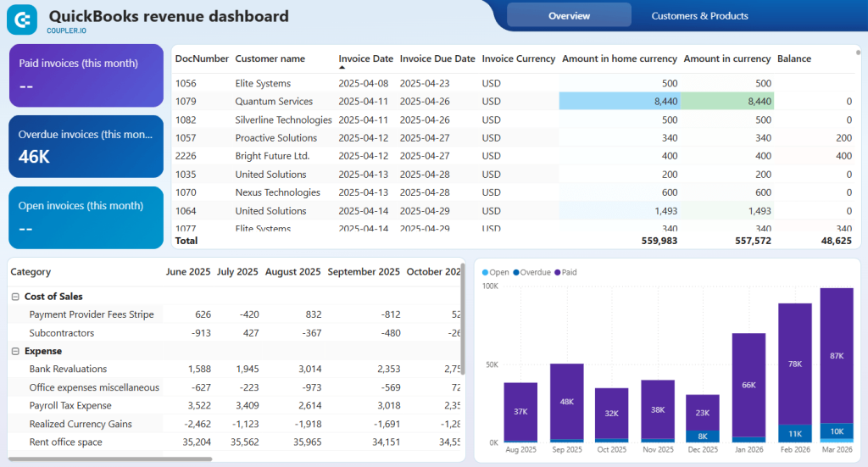Click the August 2025 column header
The height and width of the screenshot is (467, 868).
click(292, 272)
